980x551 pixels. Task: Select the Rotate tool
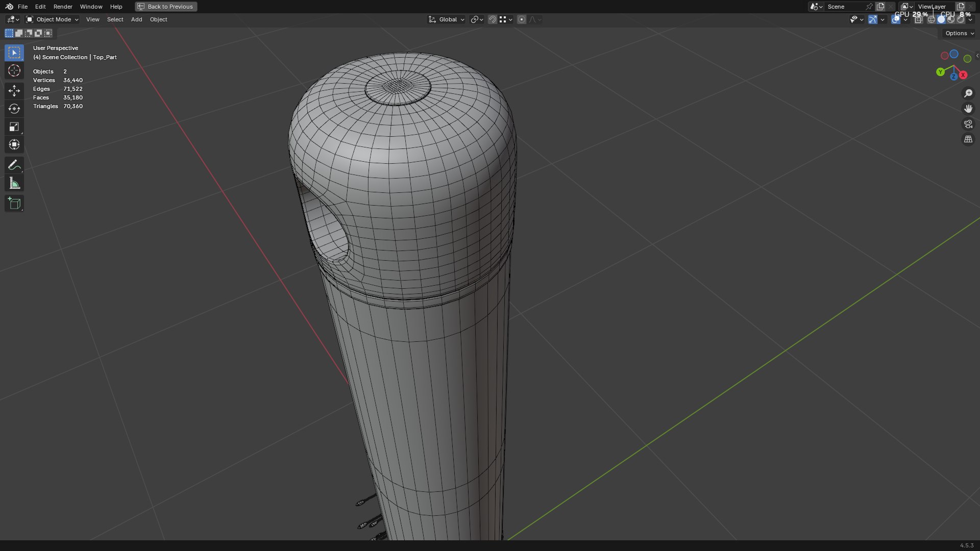[x=14, y=109]
